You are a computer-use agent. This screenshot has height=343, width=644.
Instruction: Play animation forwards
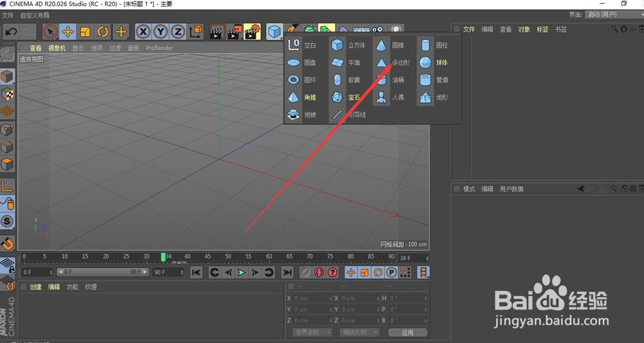(x=241, y=272)
